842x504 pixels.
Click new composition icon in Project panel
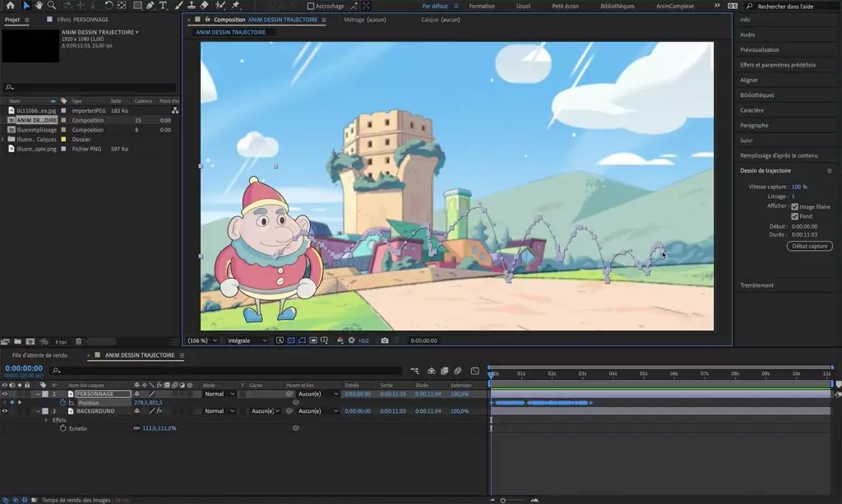point(30,341)
